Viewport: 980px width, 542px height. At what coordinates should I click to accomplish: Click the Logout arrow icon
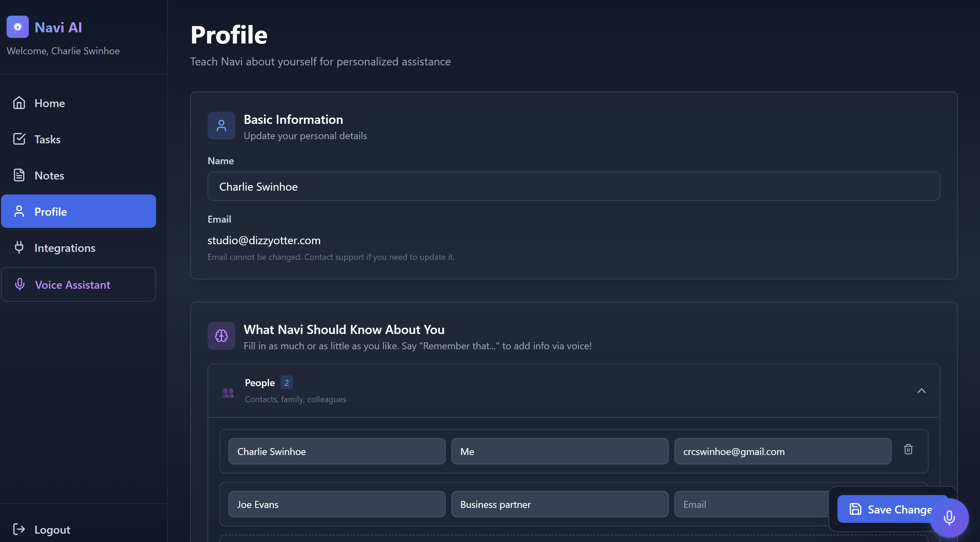tap(19, 529)
